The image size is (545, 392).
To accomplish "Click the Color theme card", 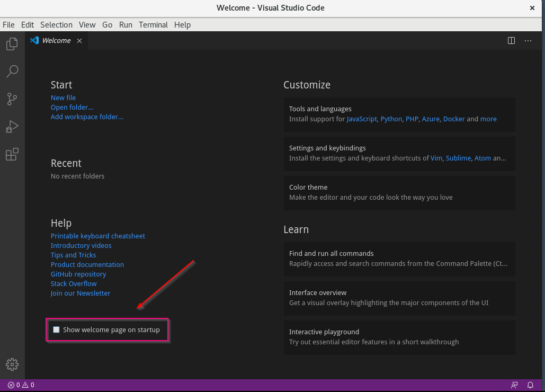I will [x=399, y=192].
